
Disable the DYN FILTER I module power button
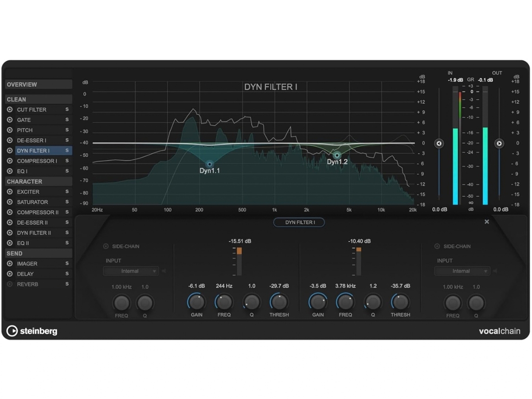[x=10, y=150]
